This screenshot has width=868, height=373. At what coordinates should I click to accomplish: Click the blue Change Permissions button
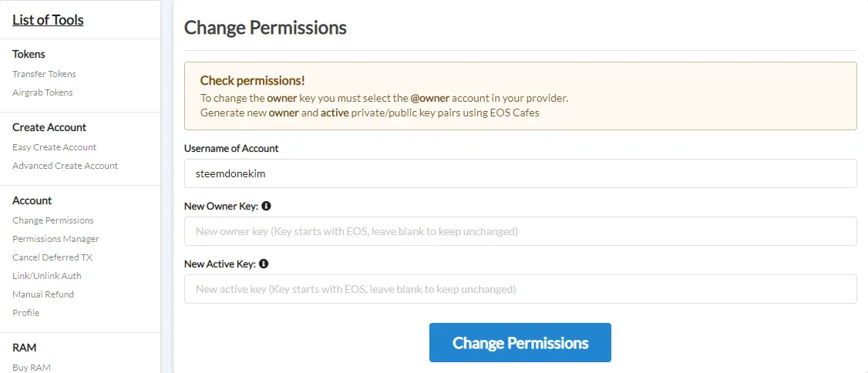[520, 343]
